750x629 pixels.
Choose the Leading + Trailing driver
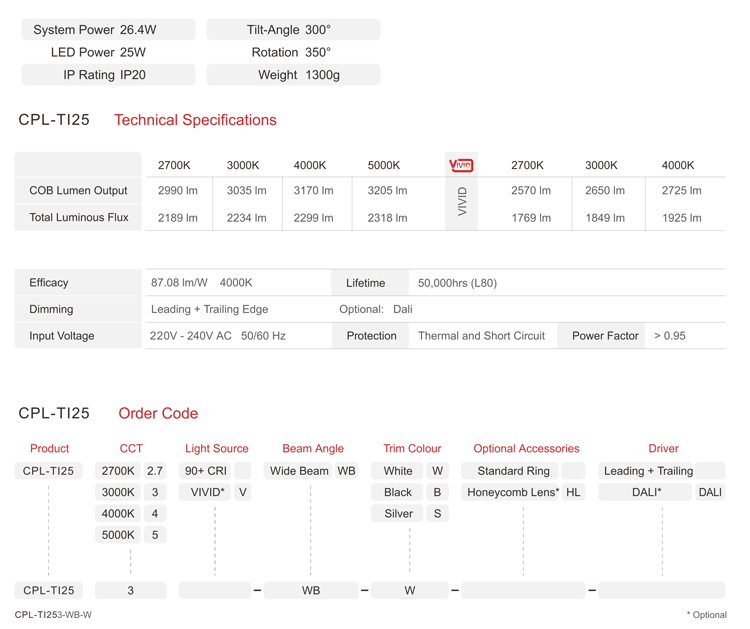click(x=646, y=471)
